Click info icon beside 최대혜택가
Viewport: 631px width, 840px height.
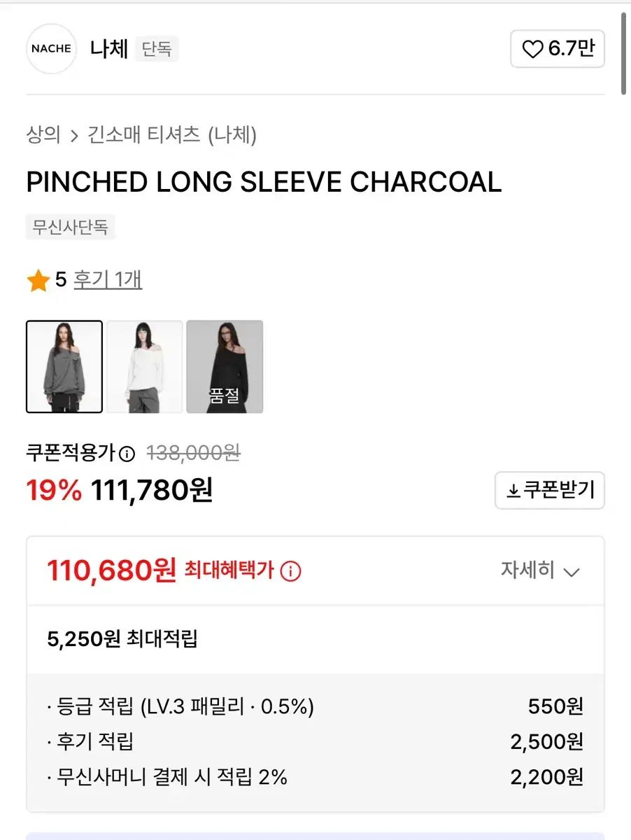click(x=290, y=571)
